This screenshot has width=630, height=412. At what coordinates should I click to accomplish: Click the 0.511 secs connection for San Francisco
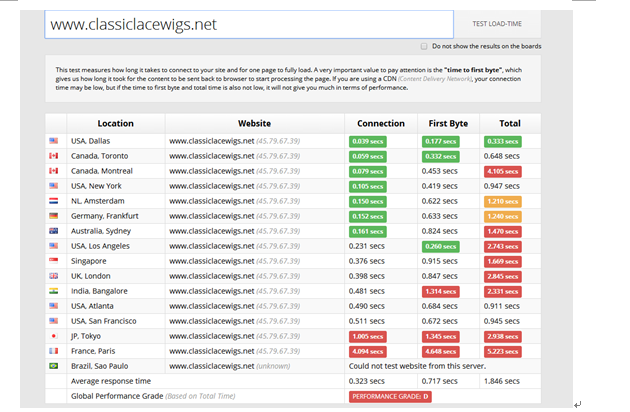coord(366,321)
